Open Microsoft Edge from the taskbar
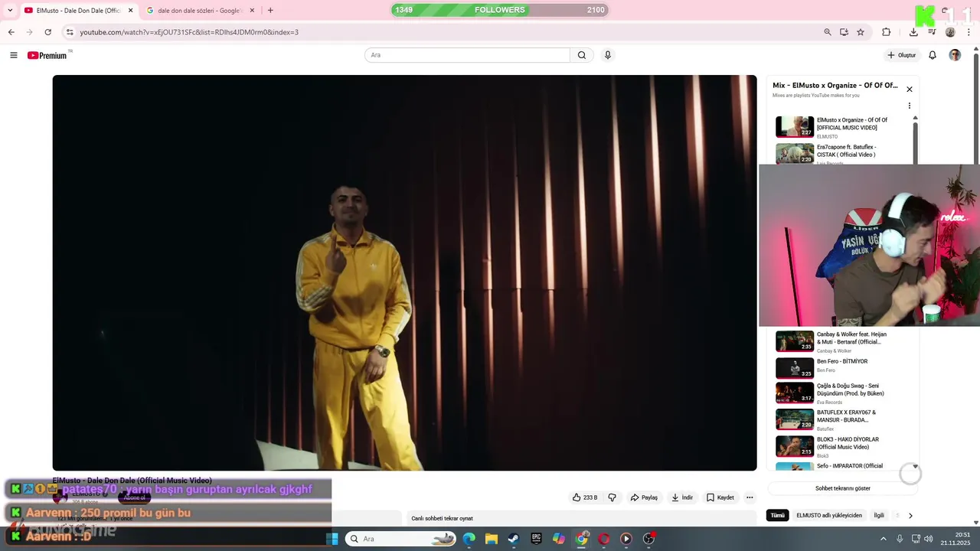980x551 pixels. 469,539
